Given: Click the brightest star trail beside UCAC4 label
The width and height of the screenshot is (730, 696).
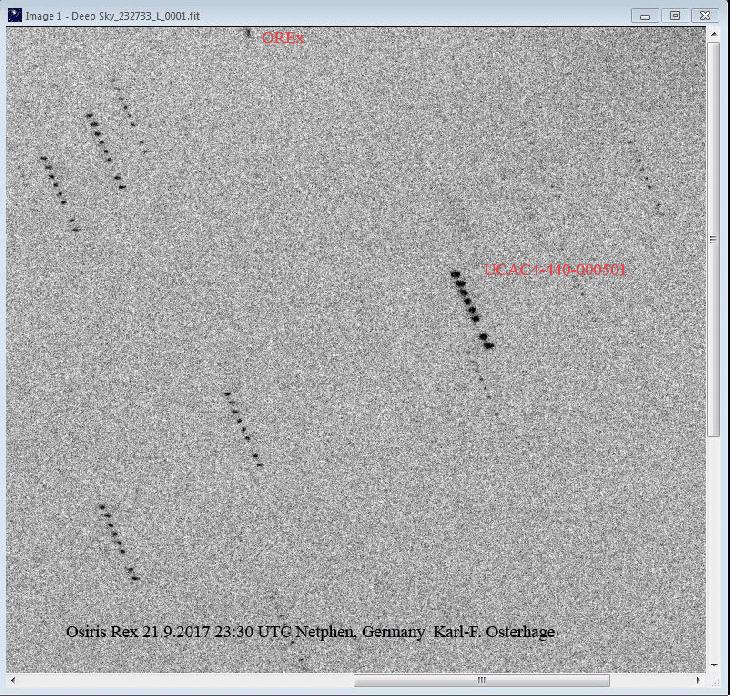Looking at the screenshot, I should (471, 308).
